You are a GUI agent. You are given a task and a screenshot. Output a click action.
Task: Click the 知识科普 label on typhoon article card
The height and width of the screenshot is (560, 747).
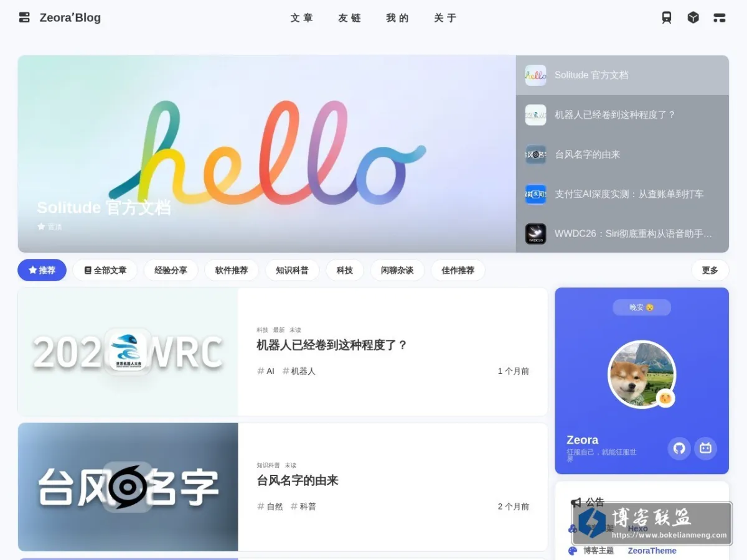tap(268, 465)
